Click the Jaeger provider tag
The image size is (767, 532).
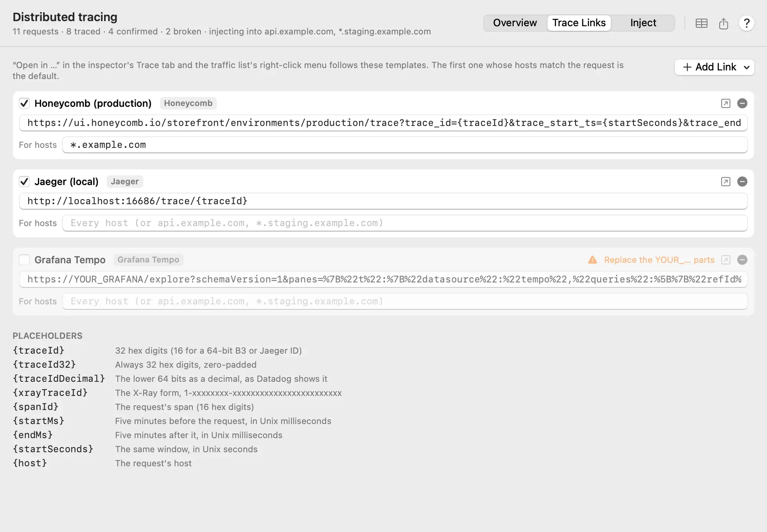pos(124,182)
